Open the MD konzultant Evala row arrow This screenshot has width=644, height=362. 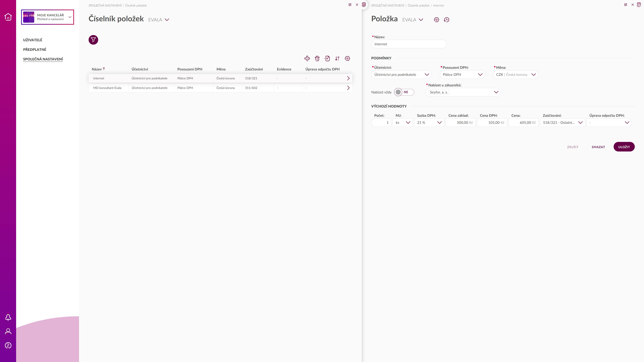pyautogui.click(x=348, y=88)
